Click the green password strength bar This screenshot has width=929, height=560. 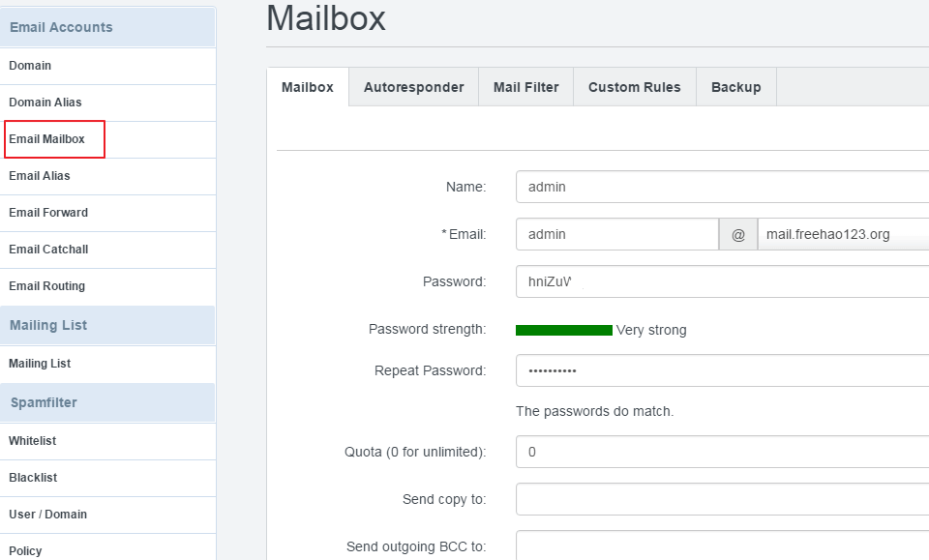point(564,331)
